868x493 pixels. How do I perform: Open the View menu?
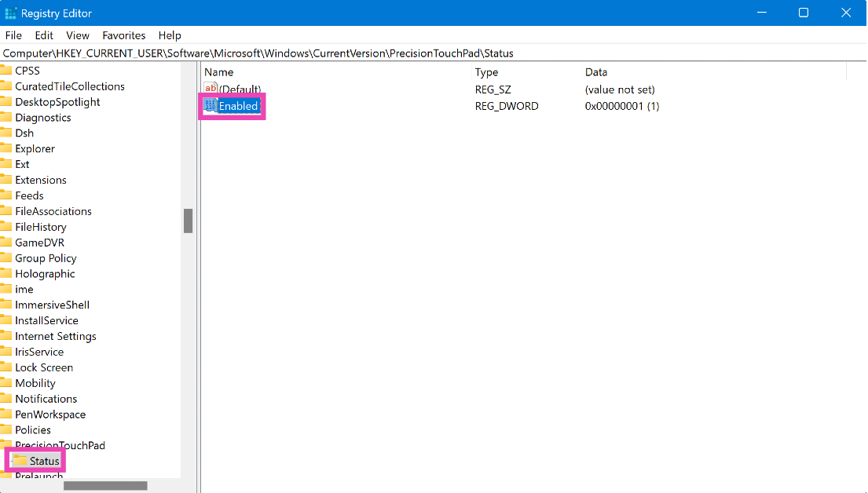coord(77,35)
